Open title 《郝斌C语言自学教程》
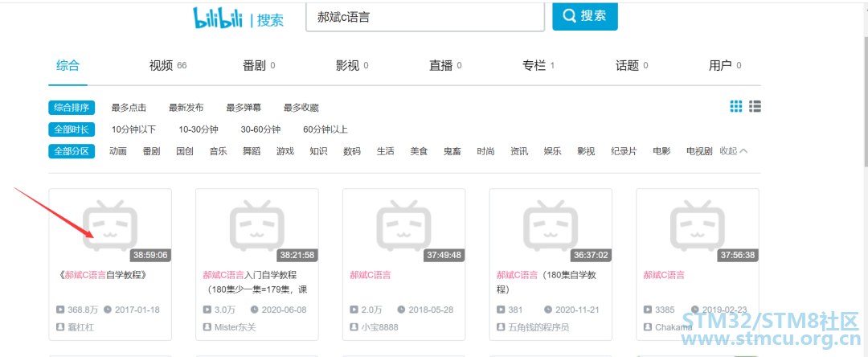The height and width of the screenshot is (357, 868). tap(102, 274)
